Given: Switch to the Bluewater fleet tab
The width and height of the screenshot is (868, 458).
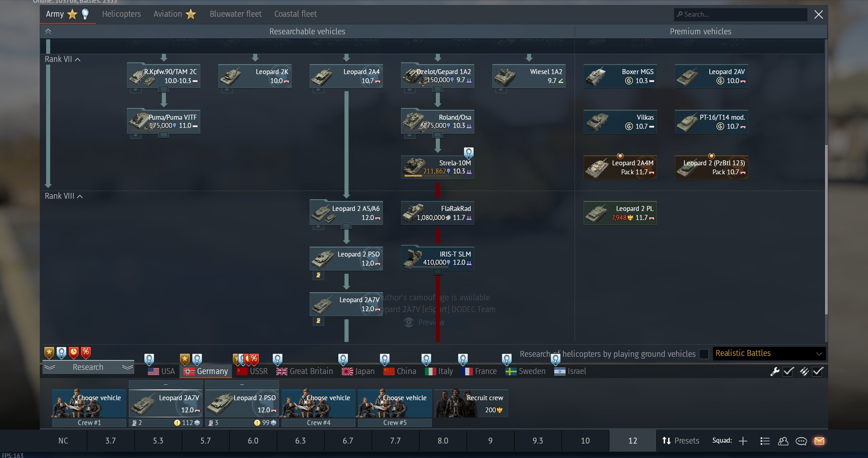Looking at the screenshot, I should pyautogui.click(x=236, y=14).
